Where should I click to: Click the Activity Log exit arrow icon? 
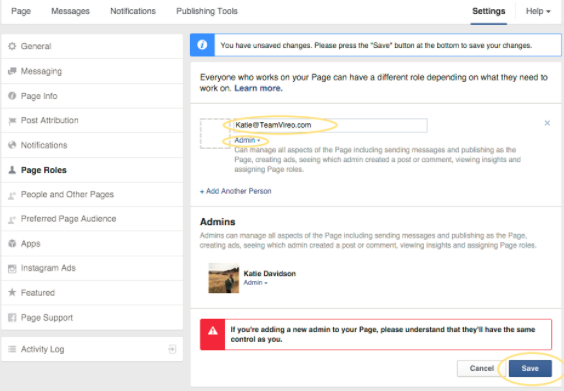pos(172,349)
